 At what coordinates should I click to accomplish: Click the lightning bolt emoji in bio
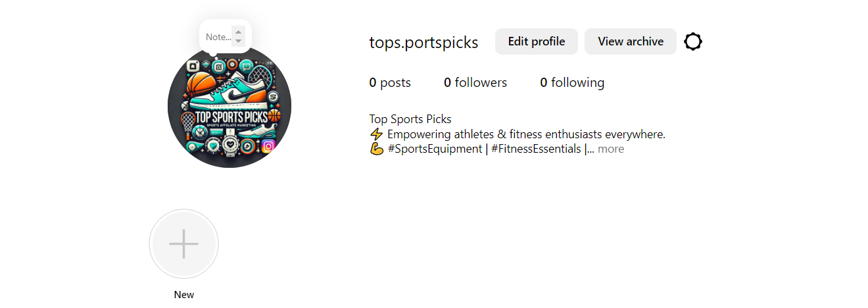point(377,134)
